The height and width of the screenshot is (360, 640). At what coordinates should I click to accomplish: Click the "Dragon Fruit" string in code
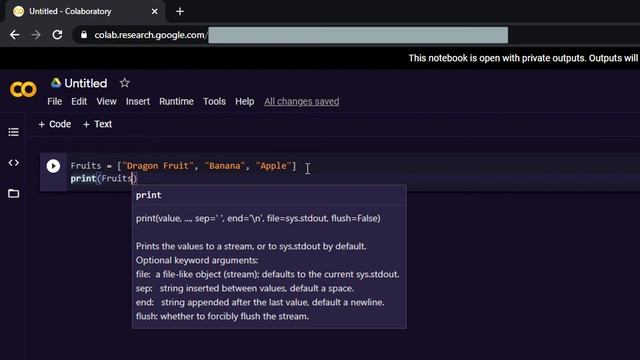(158, 166)
